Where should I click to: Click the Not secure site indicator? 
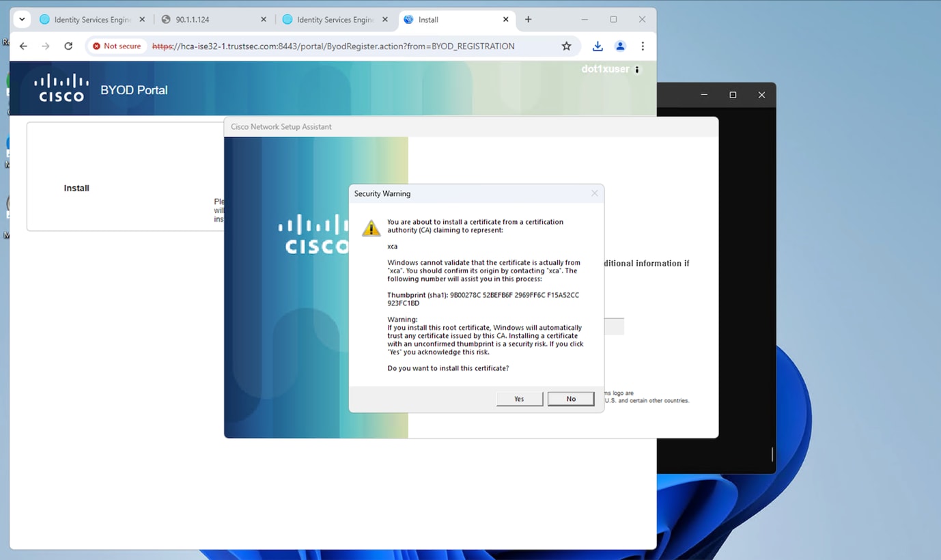[117, 46]
